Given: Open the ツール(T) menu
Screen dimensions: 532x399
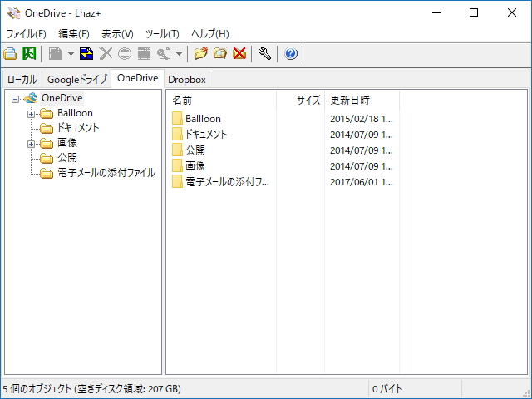Looking at the screenshot, I should (162, 33).
